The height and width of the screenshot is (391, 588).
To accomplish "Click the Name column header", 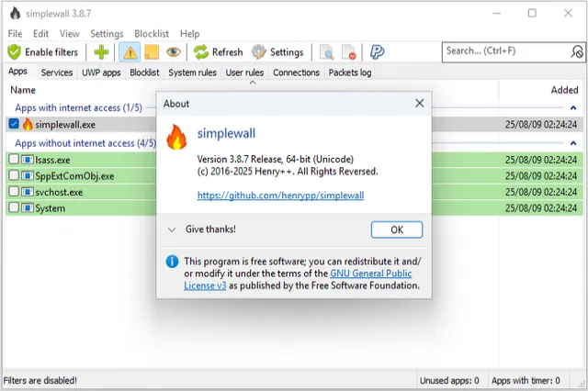I will click(x=23, y=90).
